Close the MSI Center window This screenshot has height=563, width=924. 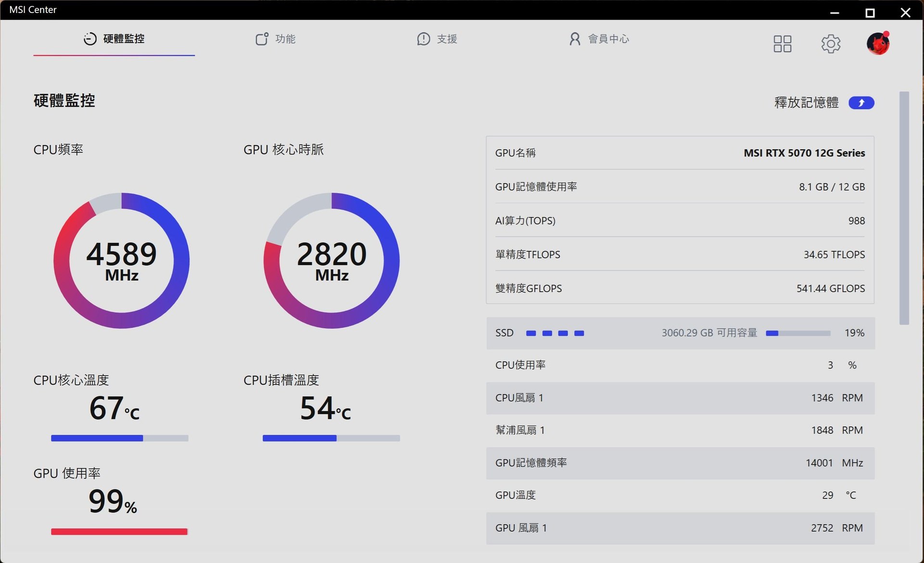(x=906, y=13)
